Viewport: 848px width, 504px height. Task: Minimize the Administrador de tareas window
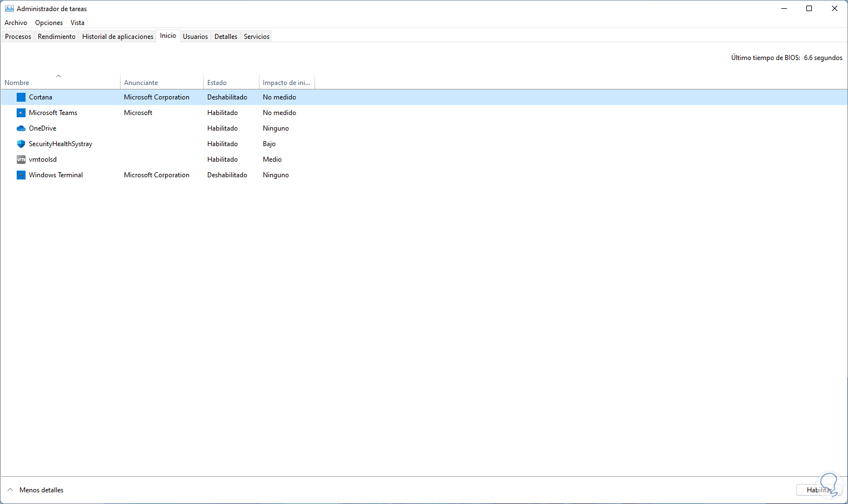(784, 9)
